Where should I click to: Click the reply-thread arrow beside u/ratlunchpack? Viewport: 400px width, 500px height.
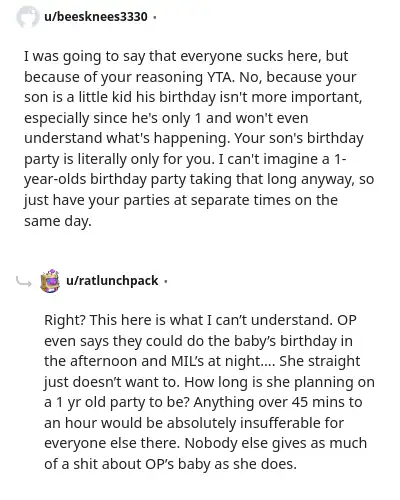point(24,282)
